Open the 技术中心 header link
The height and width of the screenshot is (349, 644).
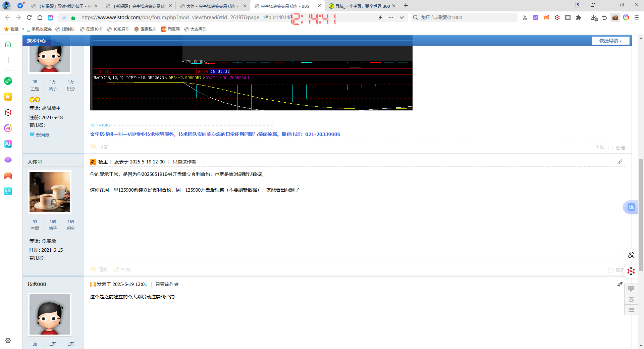(36, 41)
